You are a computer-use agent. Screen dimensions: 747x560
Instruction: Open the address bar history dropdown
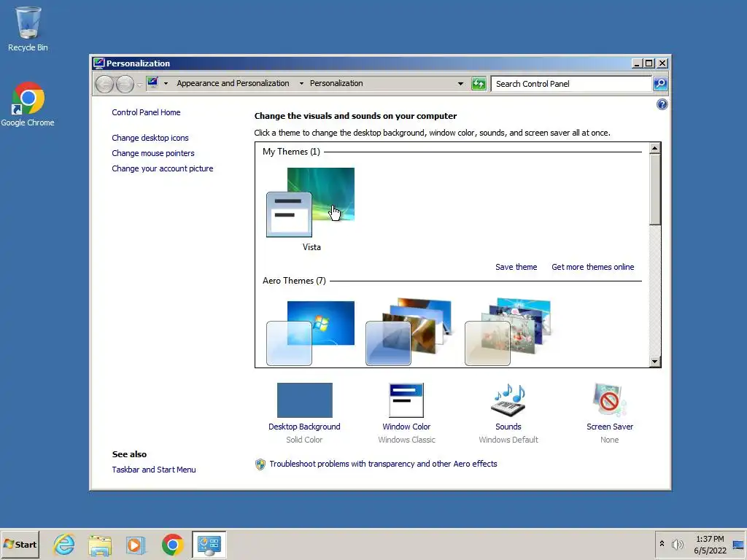tap(460, 84)
